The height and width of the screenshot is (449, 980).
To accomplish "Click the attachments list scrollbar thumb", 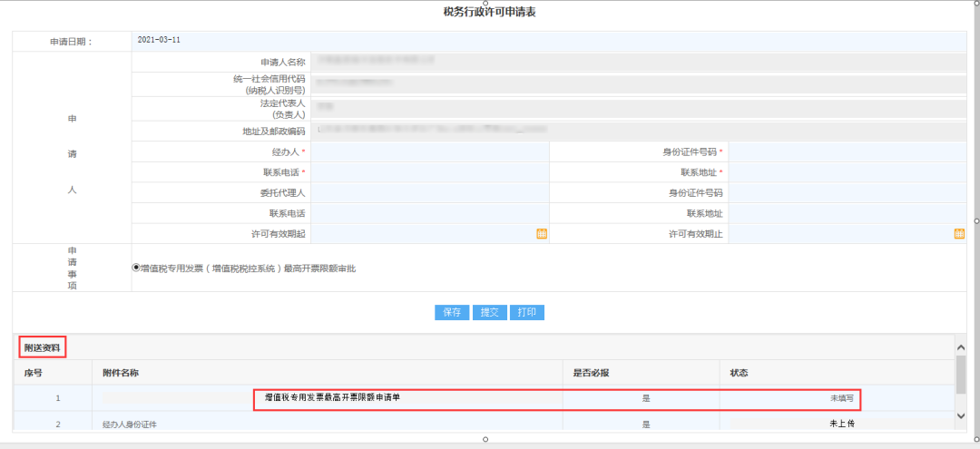I will 961,375.
